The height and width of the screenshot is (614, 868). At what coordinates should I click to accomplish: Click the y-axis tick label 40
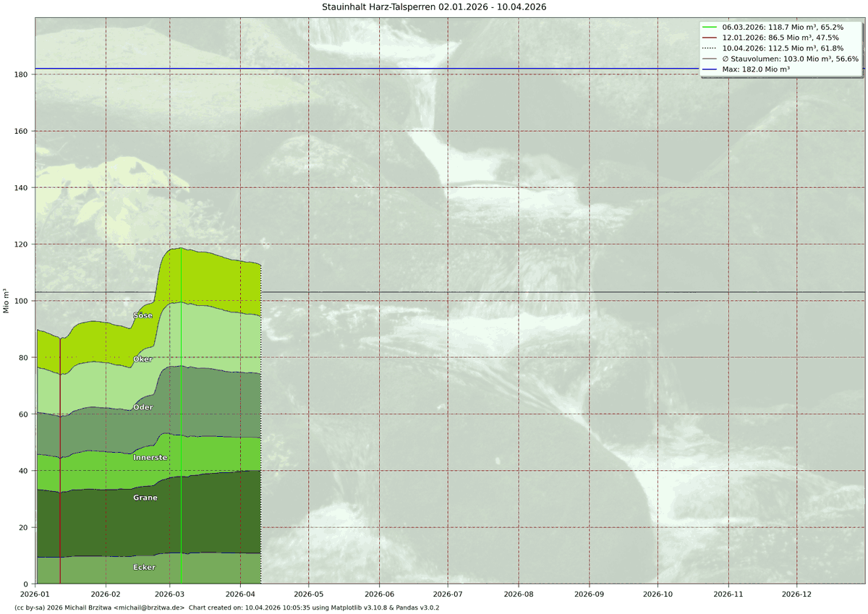24,471
